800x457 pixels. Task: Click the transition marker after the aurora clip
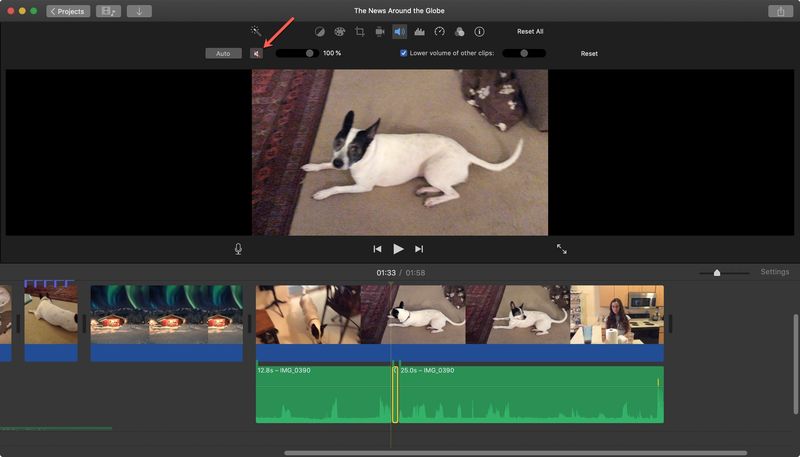coord(249,323)
